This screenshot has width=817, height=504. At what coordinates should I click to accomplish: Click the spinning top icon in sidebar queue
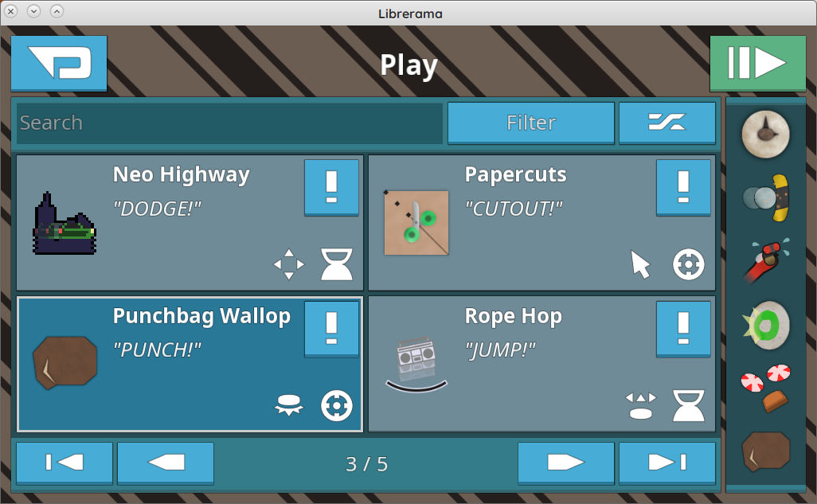pyautogui.click(x=765, y=134)
